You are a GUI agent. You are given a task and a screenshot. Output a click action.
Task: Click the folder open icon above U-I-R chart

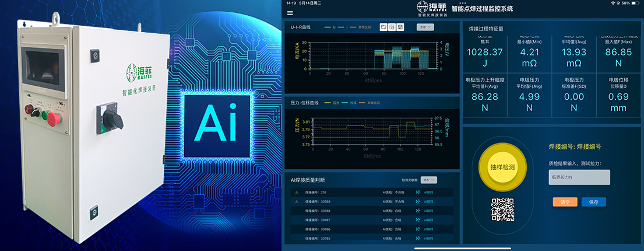[x=383, y=27]
